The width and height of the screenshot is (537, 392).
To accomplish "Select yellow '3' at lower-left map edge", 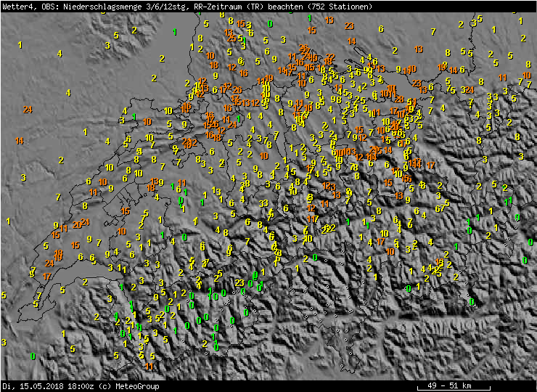I will tap(4, 342).
